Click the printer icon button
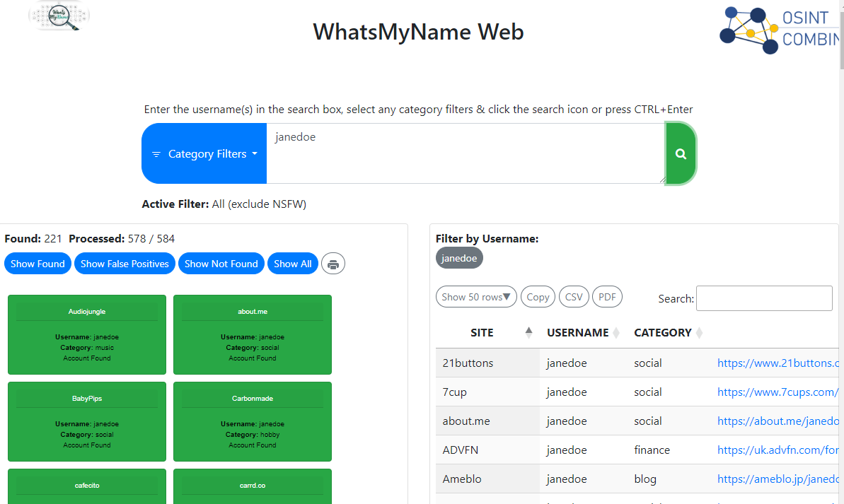The width and height of the screenshot is (844, 504). pyautogui.click(x=333, y=264)
